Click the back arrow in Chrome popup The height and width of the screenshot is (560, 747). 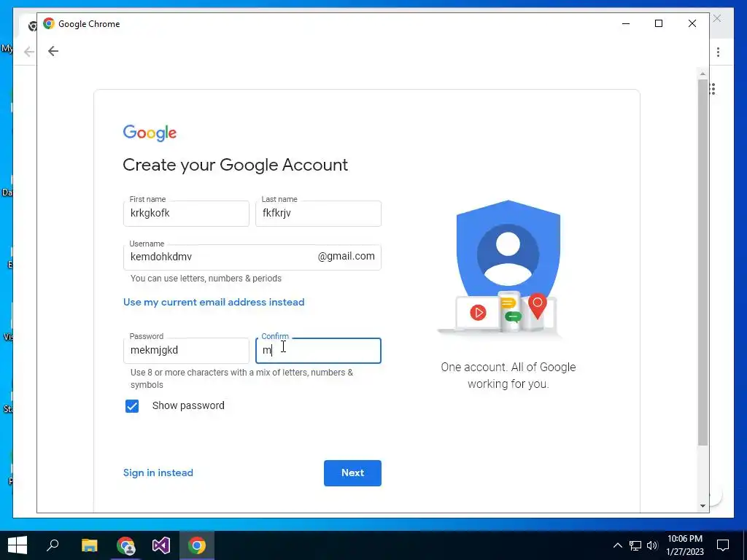[x=53, y=51]
